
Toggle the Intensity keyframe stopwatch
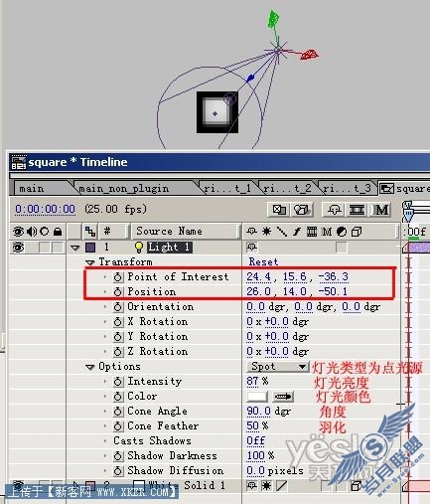coord(117,382)
